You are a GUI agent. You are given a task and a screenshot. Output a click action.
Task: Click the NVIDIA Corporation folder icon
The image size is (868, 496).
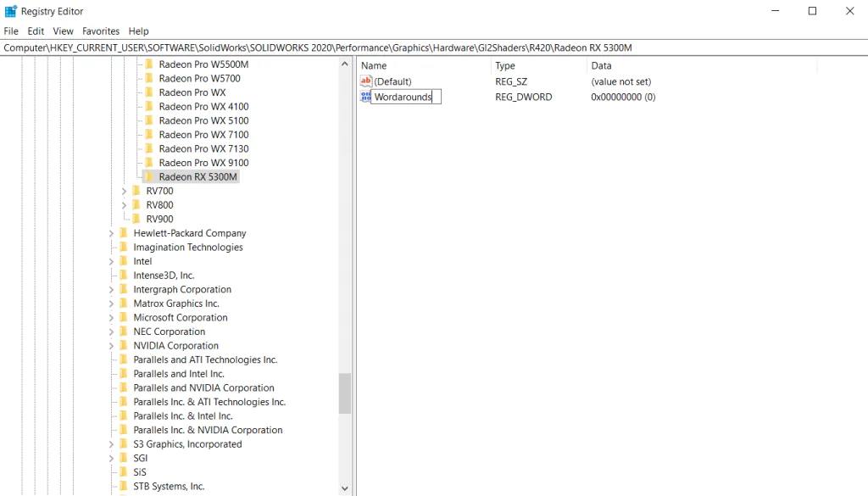124,345
